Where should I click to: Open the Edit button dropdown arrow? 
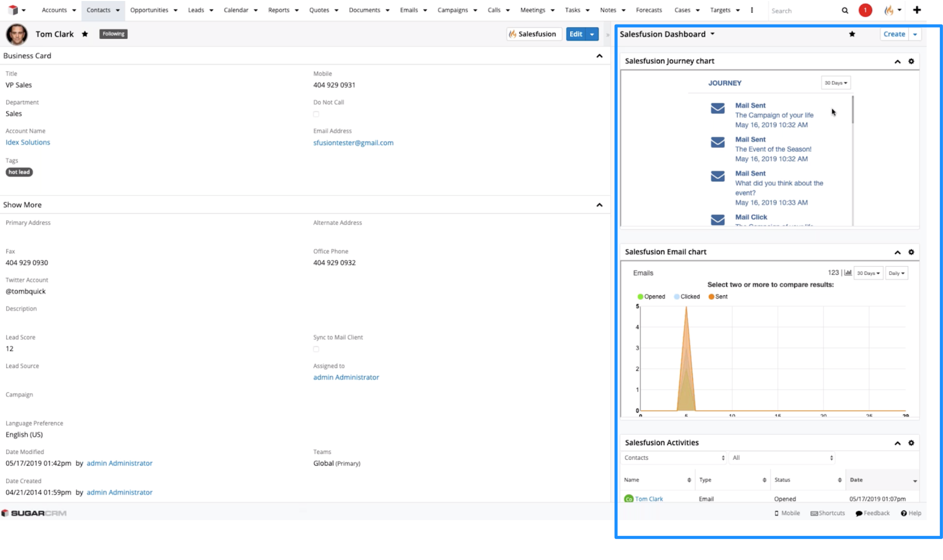(592, 34)
